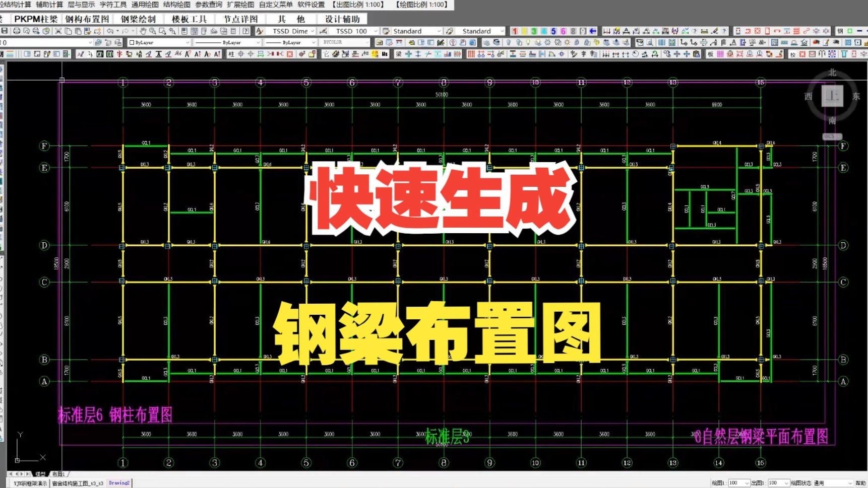Viewport: 868px width, 488px height.
Task: Click the green numbered layer button 3
Action: pos(534,31)
